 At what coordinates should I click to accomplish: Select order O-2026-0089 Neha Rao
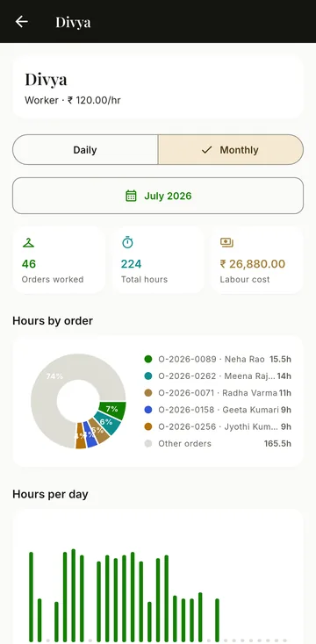(218, 360)
